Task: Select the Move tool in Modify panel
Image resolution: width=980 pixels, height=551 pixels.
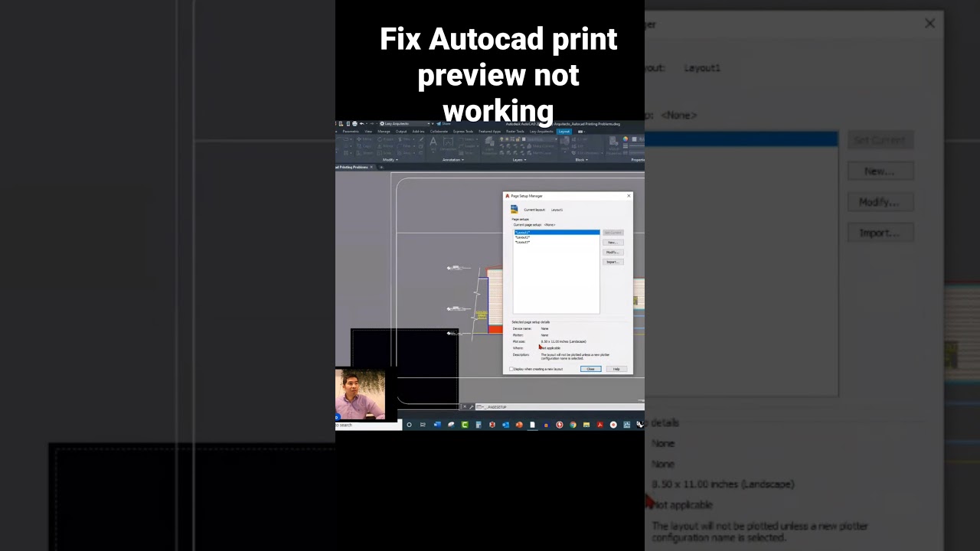Action: coord(363,139)
